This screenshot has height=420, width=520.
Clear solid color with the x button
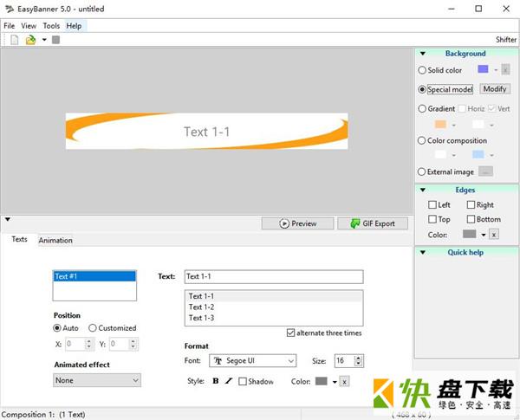(x=505, y=69)
